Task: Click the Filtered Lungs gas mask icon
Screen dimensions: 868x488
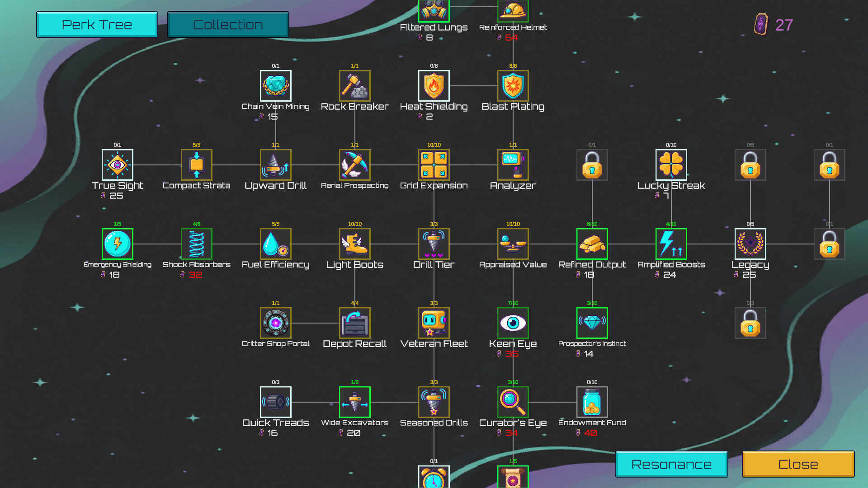Action: [x=434, y=11]
